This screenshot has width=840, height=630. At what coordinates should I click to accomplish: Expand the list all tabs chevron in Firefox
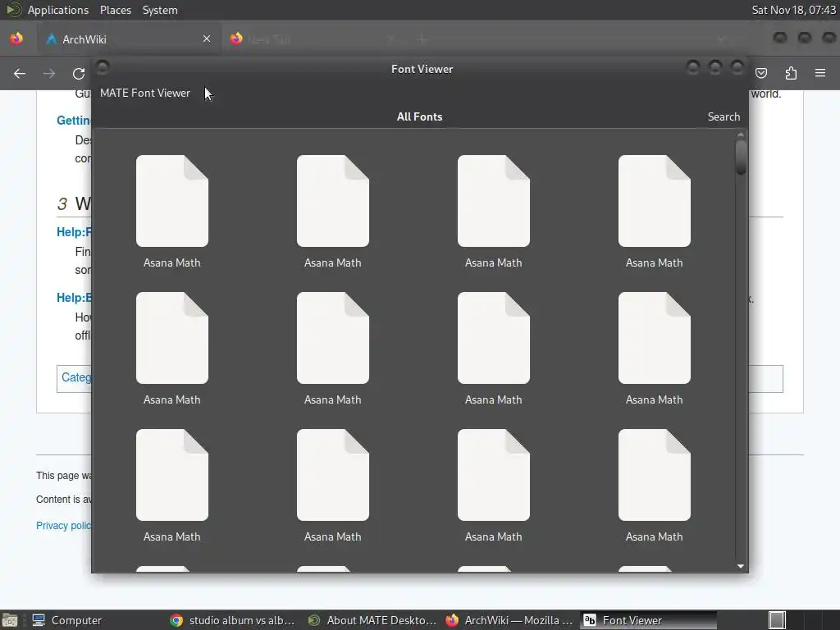pyautogui.click(x=721, y=39)
